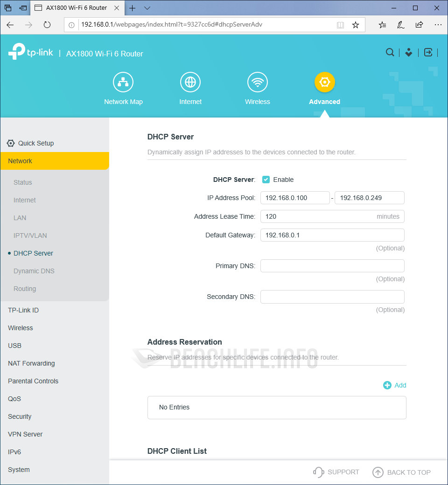This screenshot has width=448, height=485.
Task: Click the IP pool start address field
Action: click(295, 198)
